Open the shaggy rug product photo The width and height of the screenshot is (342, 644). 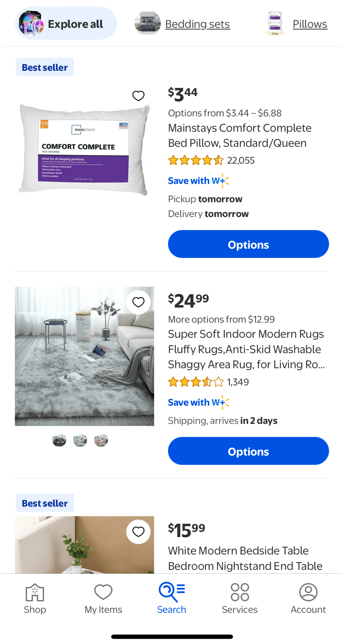pos(84,356)
